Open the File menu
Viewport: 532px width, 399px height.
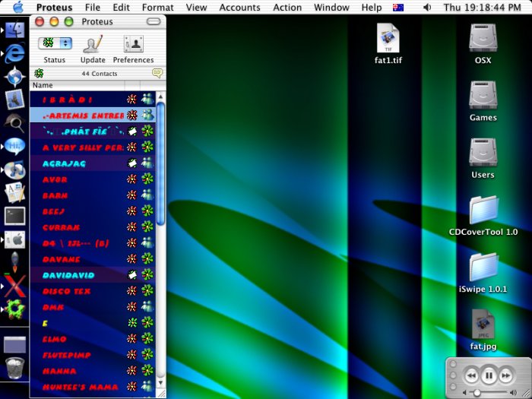pyautogui.click(x=92, y=7)
